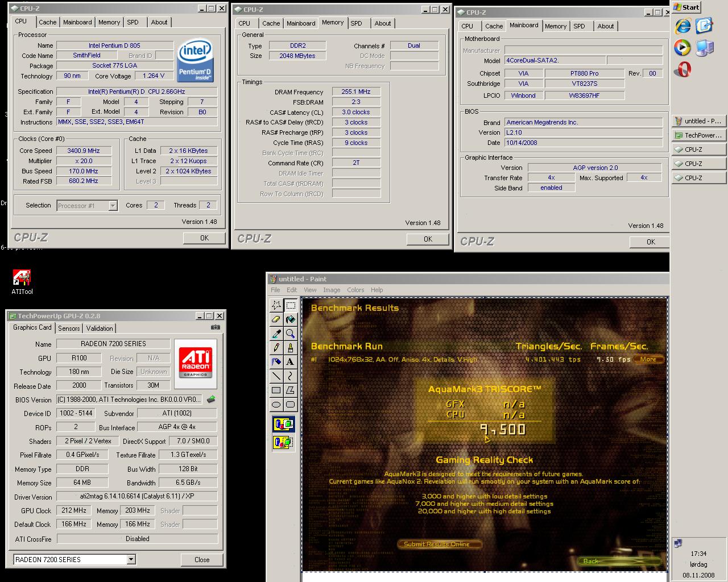The height and width of the screenshot is (582, 728).
Task: Select the Free-Form Select tool in Paint
Action: click(276, 305)
